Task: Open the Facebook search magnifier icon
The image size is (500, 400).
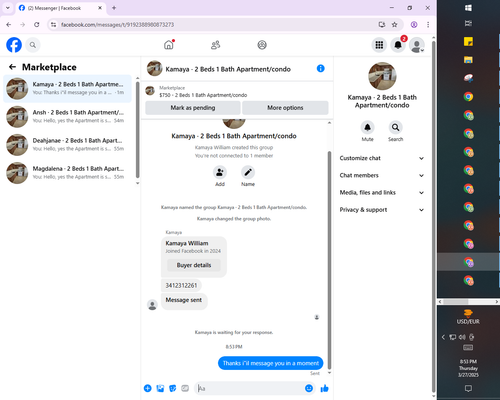Action: (33, 45)
